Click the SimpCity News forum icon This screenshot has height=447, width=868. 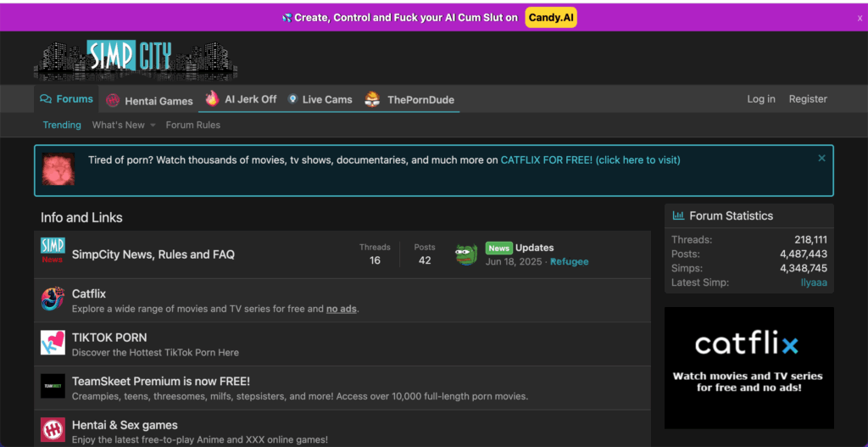click(53, 251)
